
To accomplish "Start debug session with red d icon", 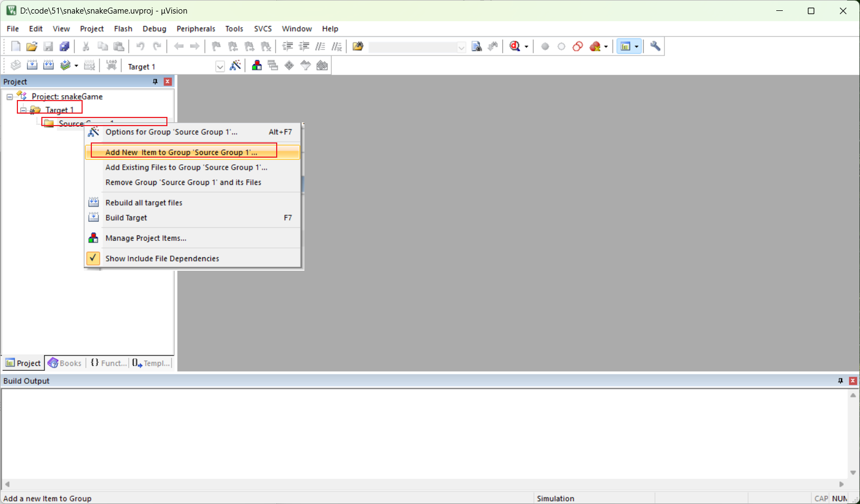I will pos(515,47).
